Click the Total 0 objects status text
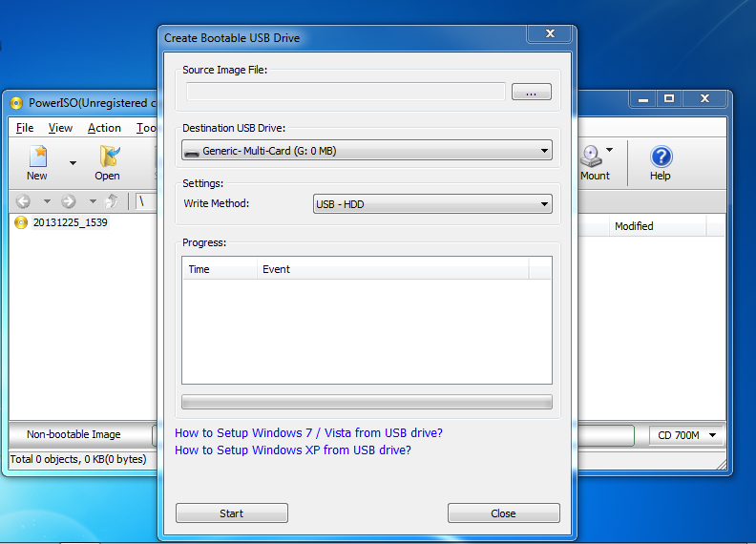This screenshot has width=756, height=544. click(x=78, y=459)
